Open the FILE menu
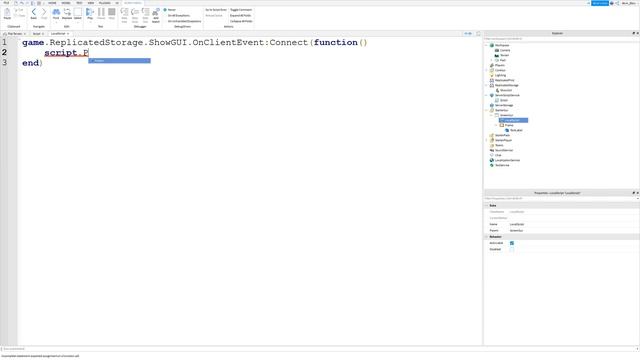Viewport: 640px width, 360px height. 6,3
